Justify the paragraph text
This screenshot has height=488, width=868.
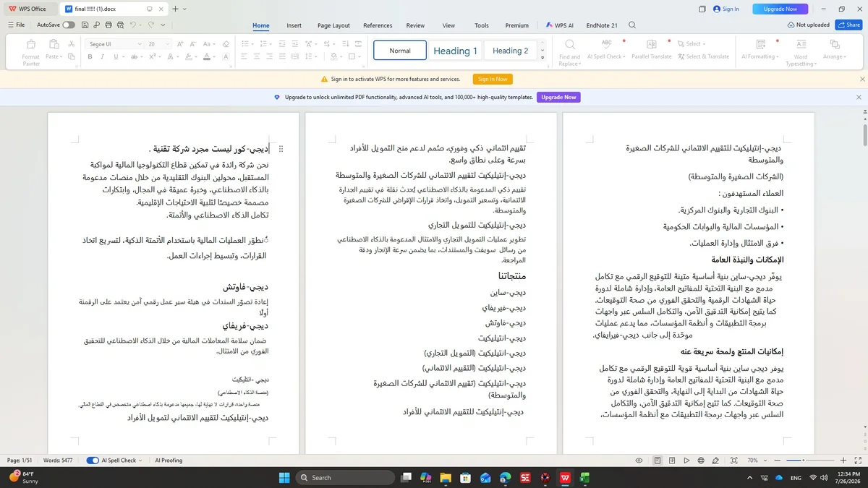tap(281, 56)
